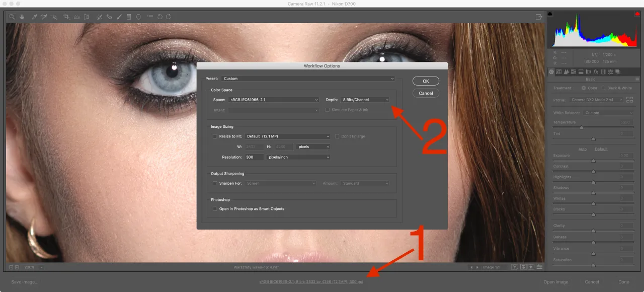Viewport: 644px width, 292px height.
Task: Open the Effects fx panel icon
Action: pos(596,72)
